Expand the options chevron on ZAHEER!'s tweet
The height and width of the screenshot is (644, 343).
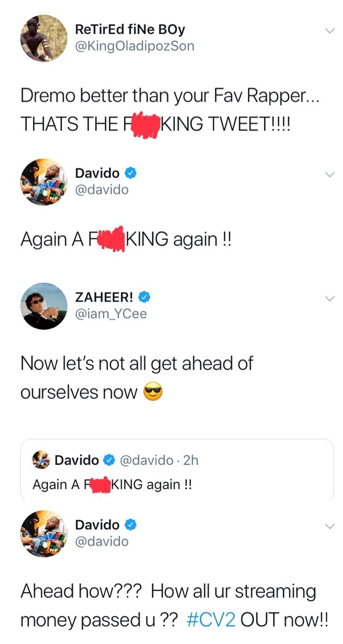point(330,299)
